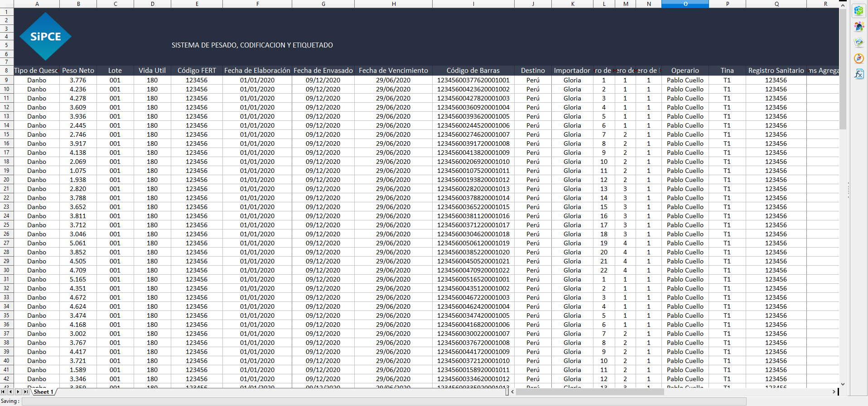Click the 'Tina' header cell
The image size is (868, 406).
click(727, 71)
